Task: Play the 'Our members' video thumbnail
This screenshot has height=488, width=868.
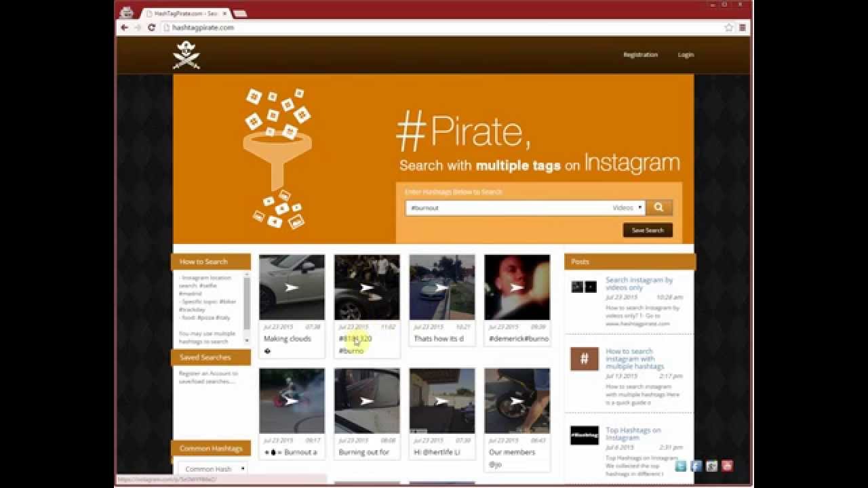Action: coord(517,401)
